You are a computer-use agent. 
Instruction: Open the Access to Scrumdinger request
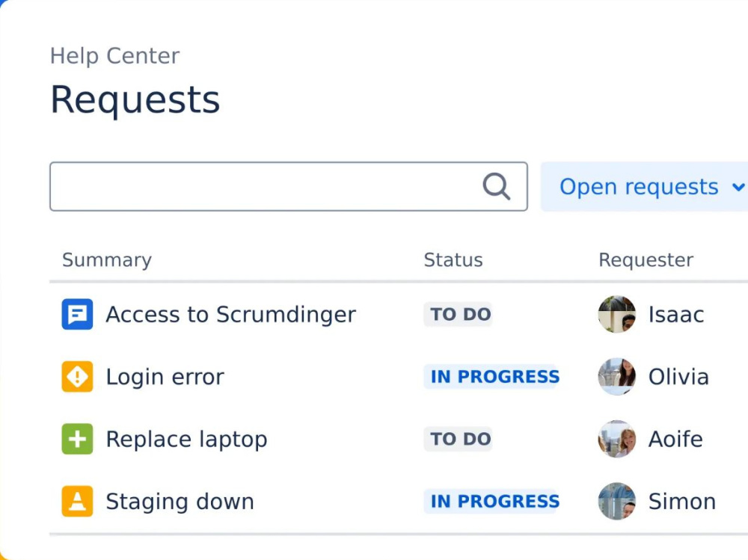pyautogui.click(x=230, y=314)
